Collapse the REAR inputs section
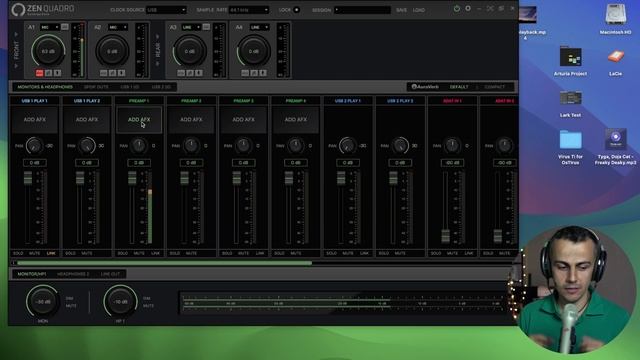640x360 pixels. pos(158,50)
